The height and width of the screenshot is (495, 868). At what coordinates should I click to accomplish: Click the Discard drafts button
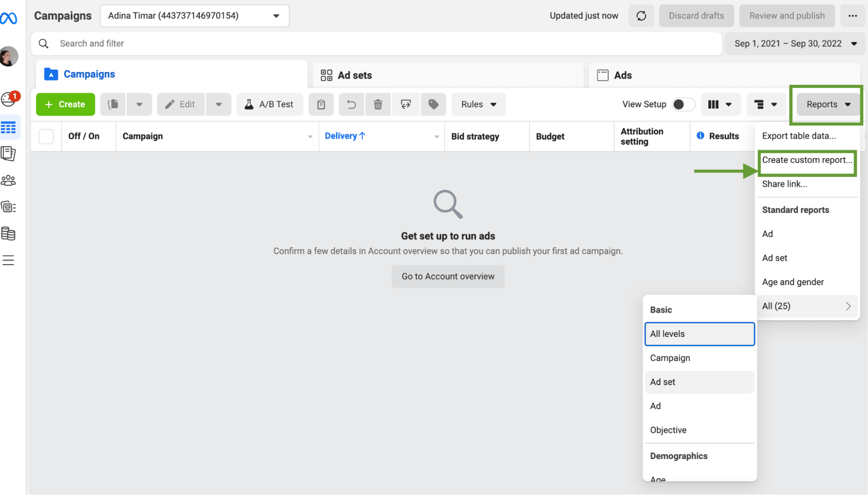tap(696, 16)
